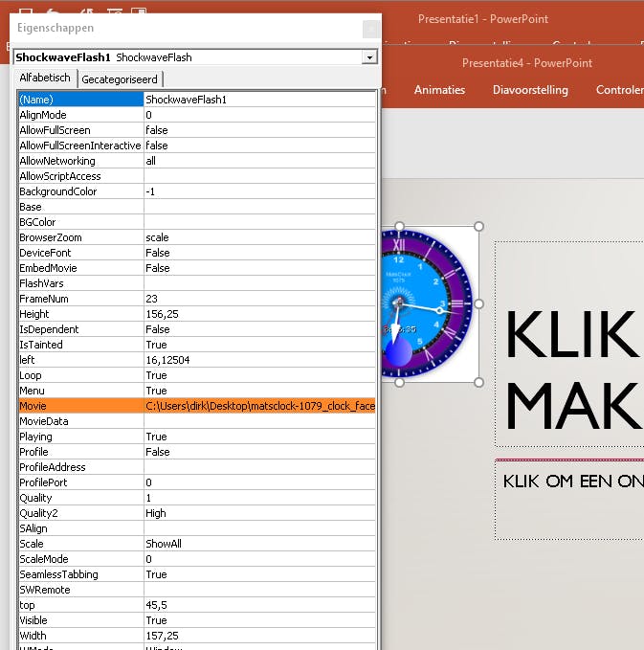Select the AlignMode property
The image size is (644, 650).
[x=81, y=115]
